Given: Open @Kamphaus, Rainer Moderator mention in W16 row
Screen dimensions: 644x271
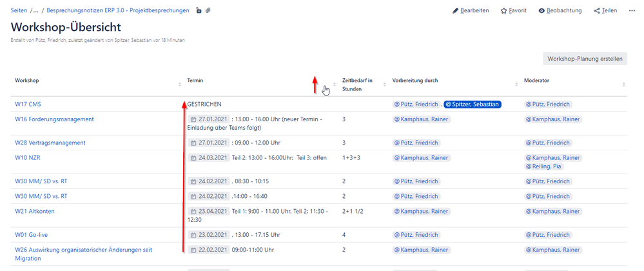Looking at the screenshot, I should click(553, 119).
